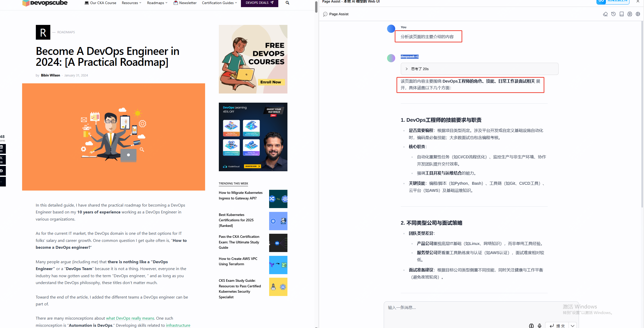Click the Free DevOps Courses banner

click(253, 59)
